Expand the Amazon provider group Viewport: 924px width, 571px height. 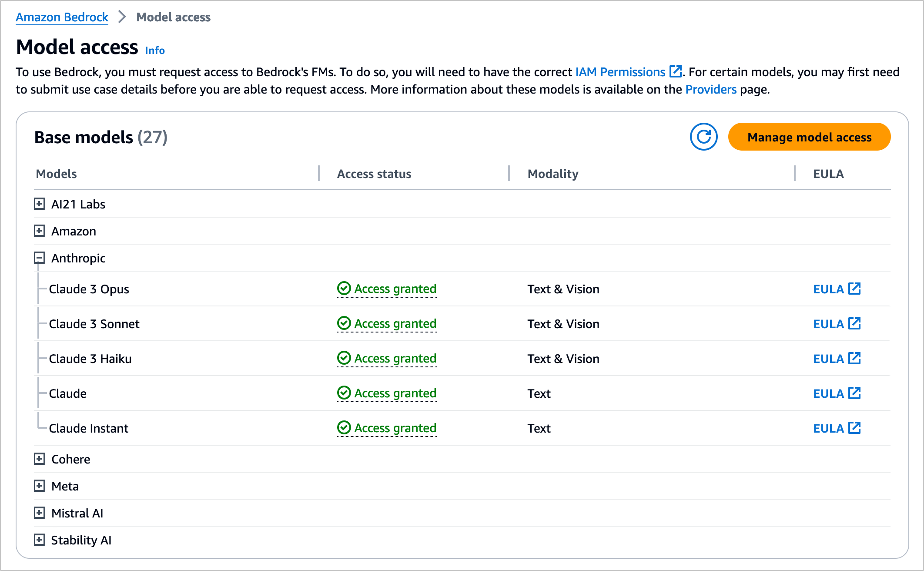click(40, 231)
